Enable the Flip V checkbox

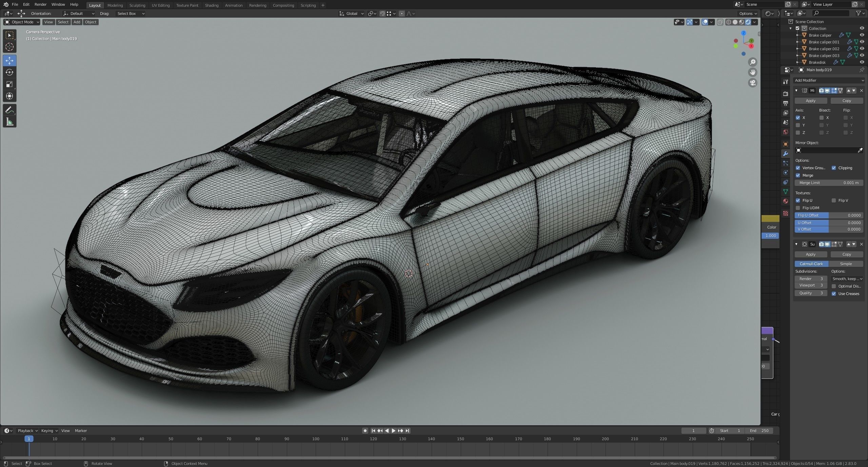click(x=834, y=200)
